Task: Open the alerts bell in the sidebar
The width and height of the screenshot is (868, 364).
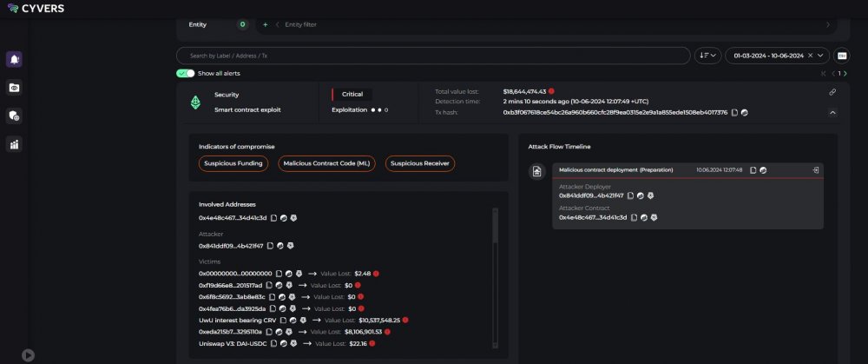Action: tap(14, 59)
